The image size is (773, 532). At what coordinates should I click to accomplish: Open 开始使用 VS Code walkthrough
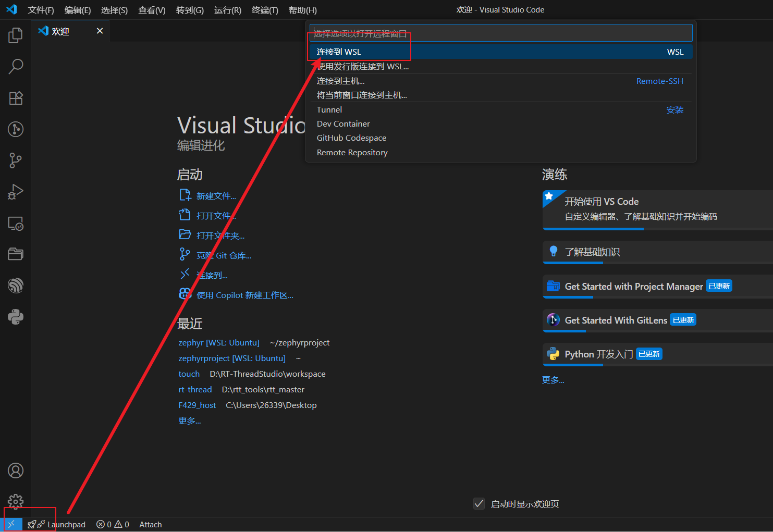tap(658, 209)
